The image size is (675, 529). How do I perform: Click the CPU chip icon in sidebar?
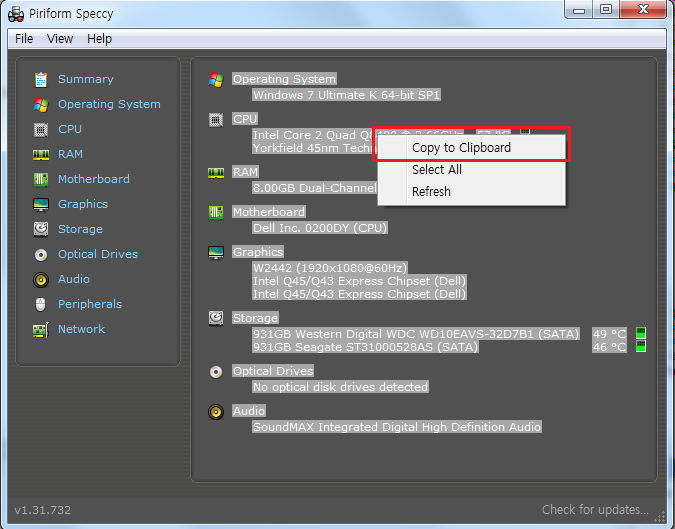[41, 130]
